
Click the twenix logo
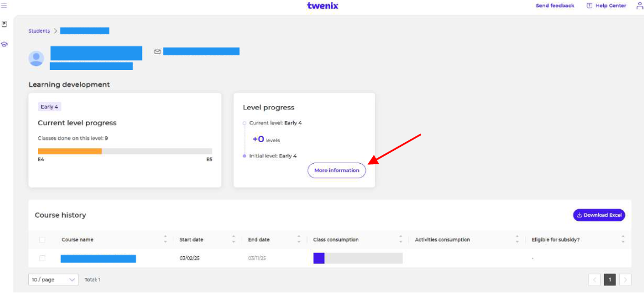click(x=322, y=6)
